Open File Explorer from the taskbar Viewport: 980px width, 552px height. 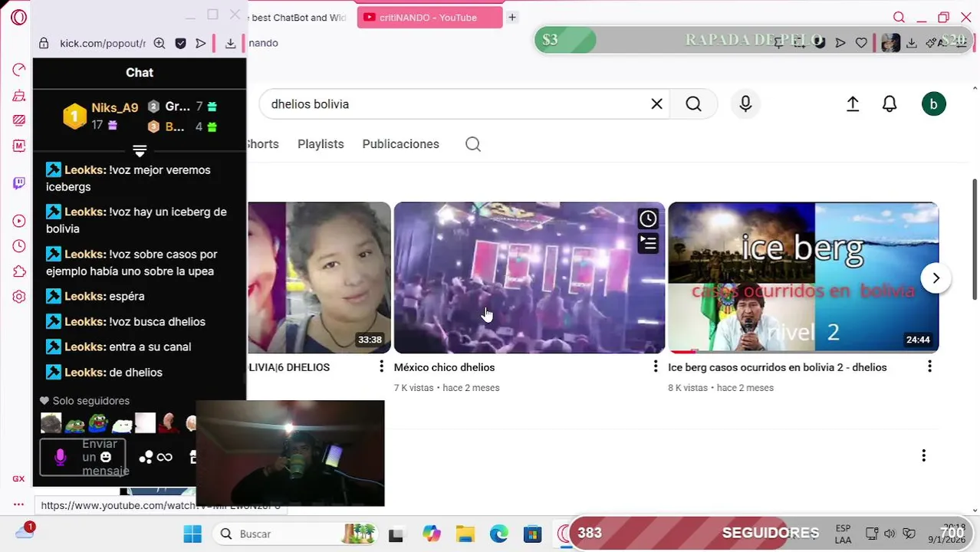[x=465, y=534]
